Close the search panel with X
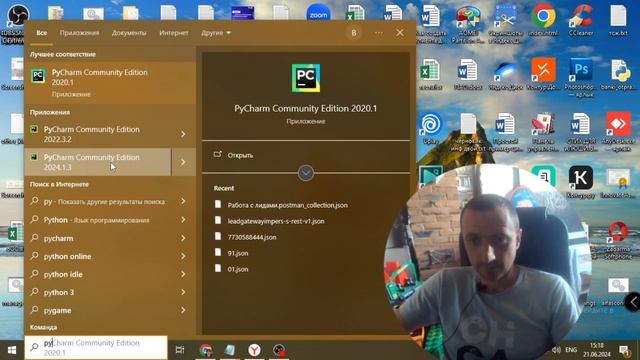The width and height of the screenshot is (640, 360). (x=400, y=33)
